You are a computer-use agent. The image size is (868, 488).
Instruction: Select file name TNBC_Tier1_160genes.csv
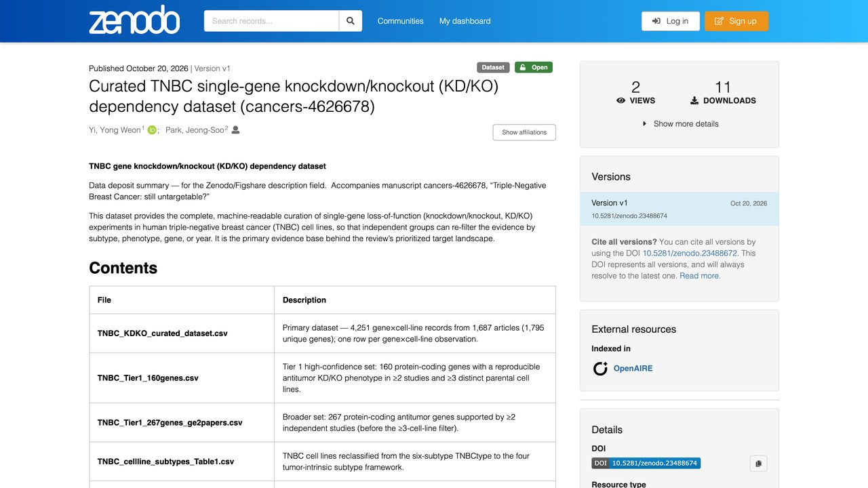point(148,378)
